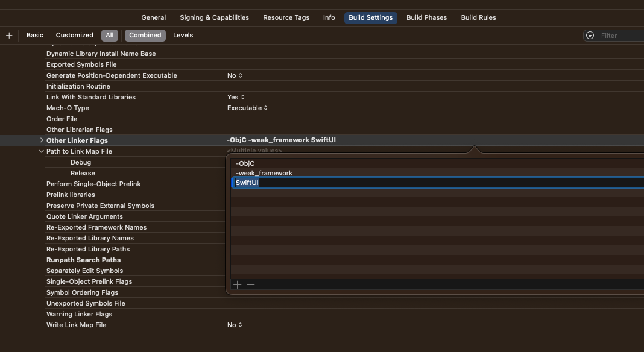The width and height of the screenshot is (644, 352).
Task: Open the Mach-O Type Executable popup
Action: point(247,108)
